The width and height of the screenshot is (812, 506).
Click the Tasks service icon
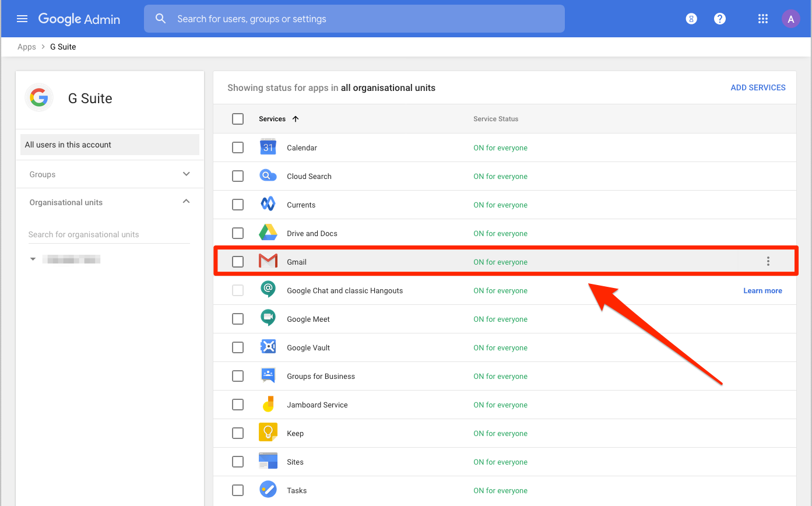(268, 490)
